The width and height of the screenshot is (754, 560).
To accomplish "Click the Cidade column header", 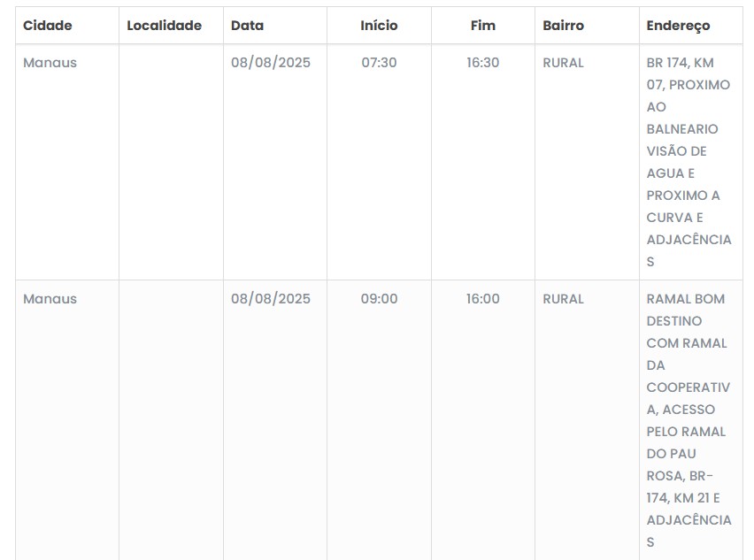I will pyautogui.click(x=48, y=26).
